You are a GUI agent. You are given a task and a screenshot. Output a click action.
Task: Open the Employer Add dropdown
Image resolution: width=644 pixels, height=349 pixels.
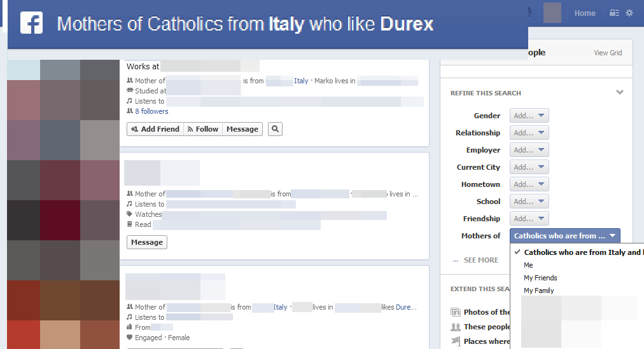tap(529, 150)
